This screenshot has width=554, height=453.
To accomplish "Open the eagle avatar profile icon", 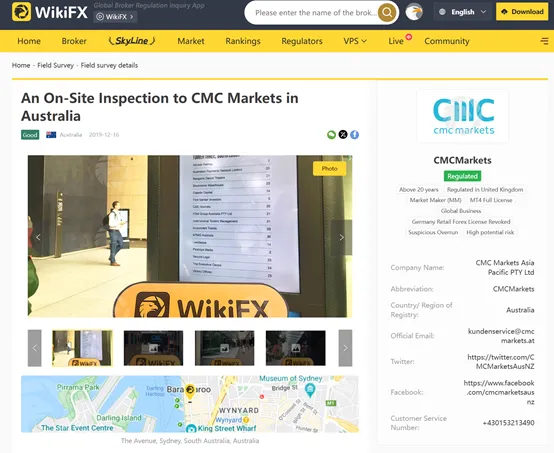I will [x=414, y=12].
